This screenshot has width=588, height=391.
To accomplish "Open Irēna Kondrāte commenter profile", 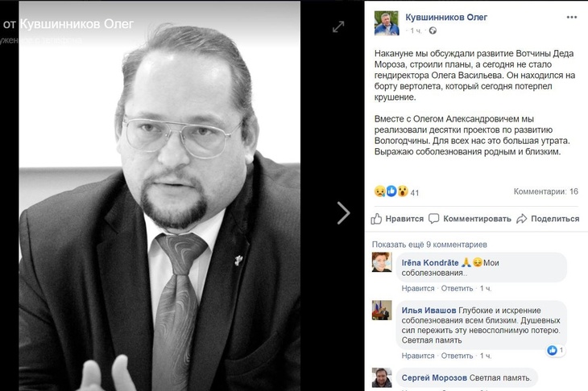I will (x=430, y=263).
